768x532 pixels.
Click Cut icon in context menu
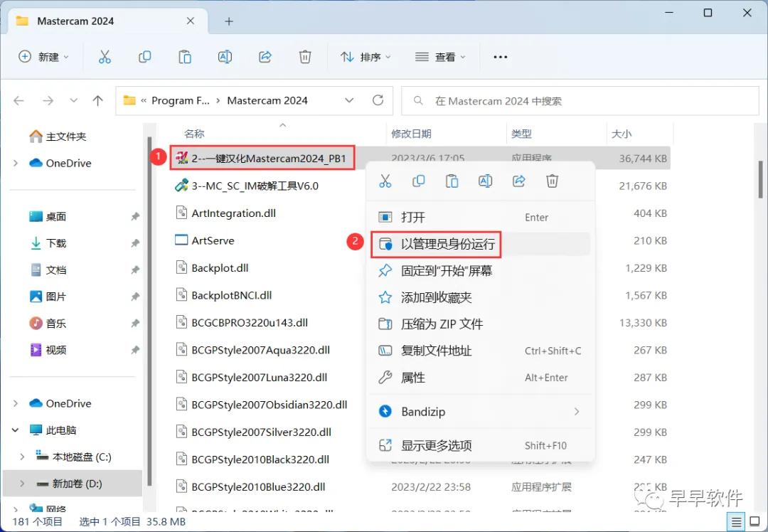[x=385, y=181]
